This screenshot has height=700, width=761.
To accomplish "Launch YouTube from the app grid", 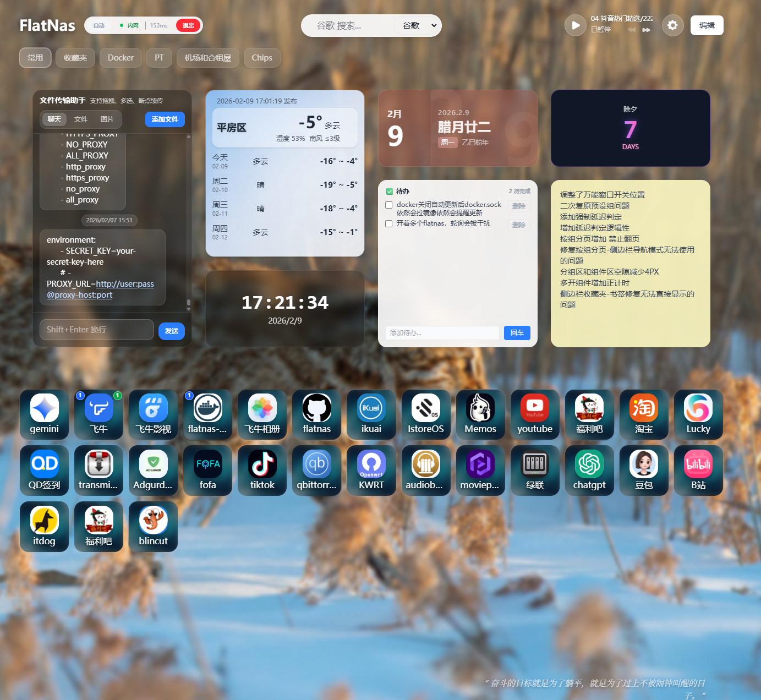I will click(534, 414).
